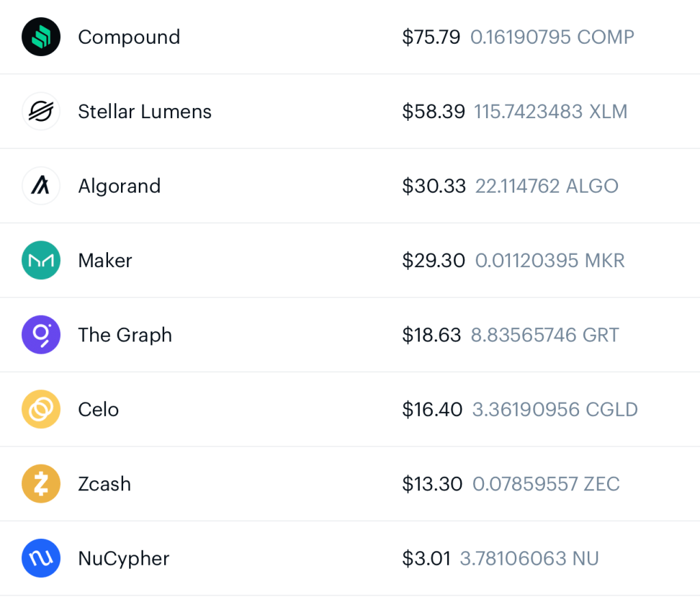Image resolution: width=700 pixels, height=597 pixels.
Task: Tap the teal Maker icon
Action: tap(41, 260)
